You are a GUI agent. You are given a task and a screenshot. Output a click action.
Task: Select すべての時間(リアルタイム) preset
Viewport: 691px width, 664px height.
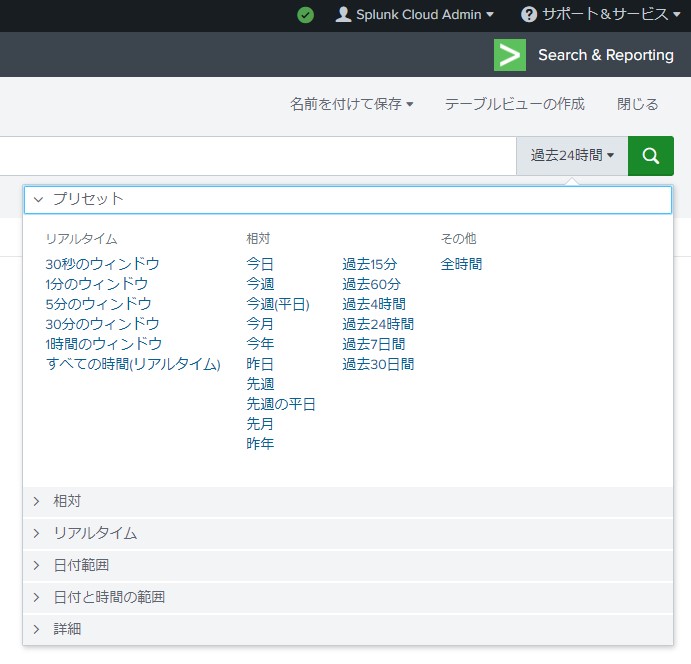click(133, 364)
